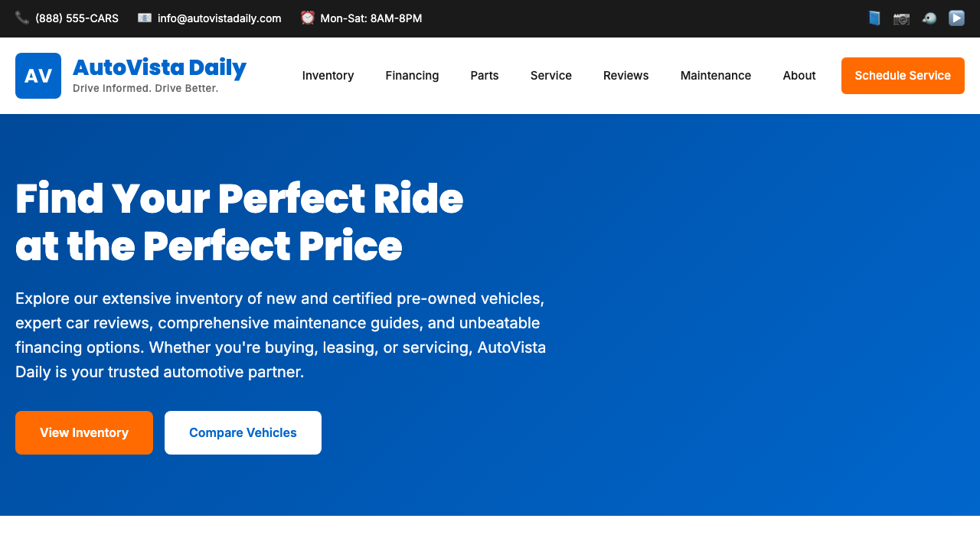The image size is (980, 551).
Task: Click the envelope email icon
Action: click(x=145, y=18)
